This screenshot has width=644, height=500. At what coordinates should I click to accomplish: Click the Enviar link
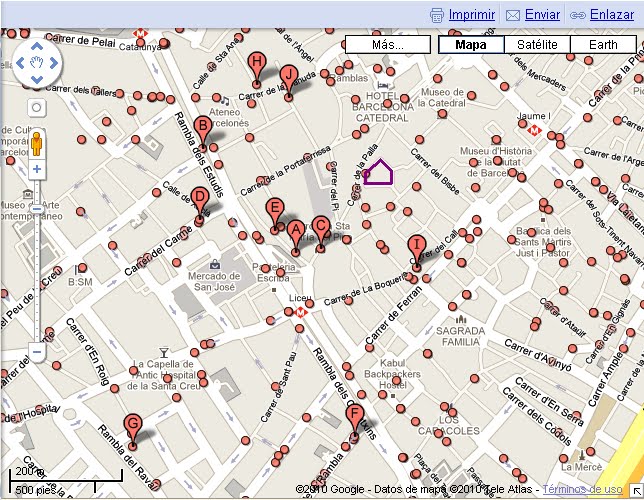pyautogui.click(x=542, y=15)
